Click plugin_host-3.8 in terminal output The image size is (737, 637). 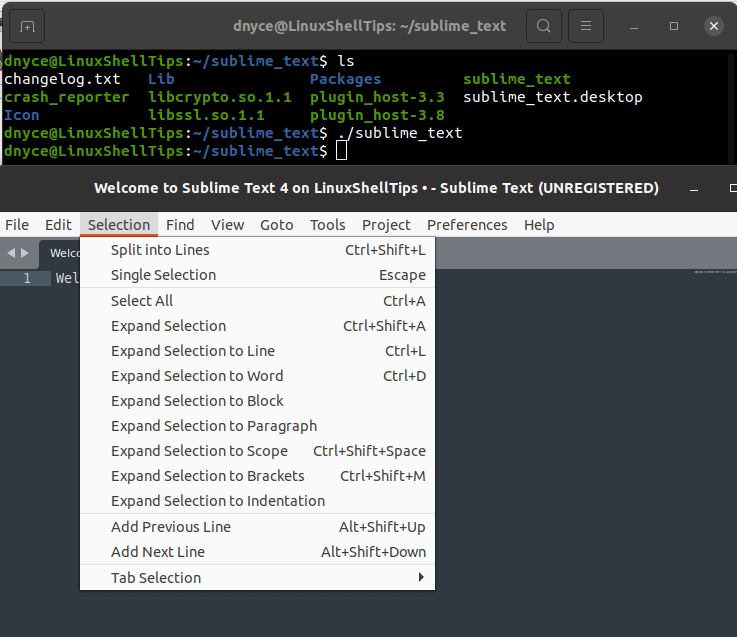pos(377,115)
